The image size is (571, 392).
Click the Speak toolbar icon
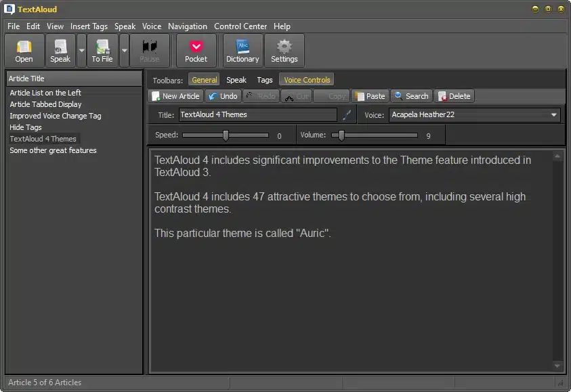(x=60, y=51)
